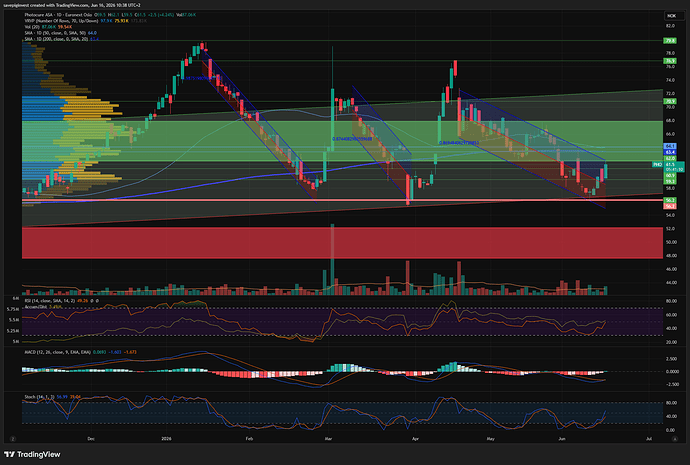This screenshot has width=690, height=465.
Task: Select the 64.1 light blue price label
Action: click(x=670, y=146)
